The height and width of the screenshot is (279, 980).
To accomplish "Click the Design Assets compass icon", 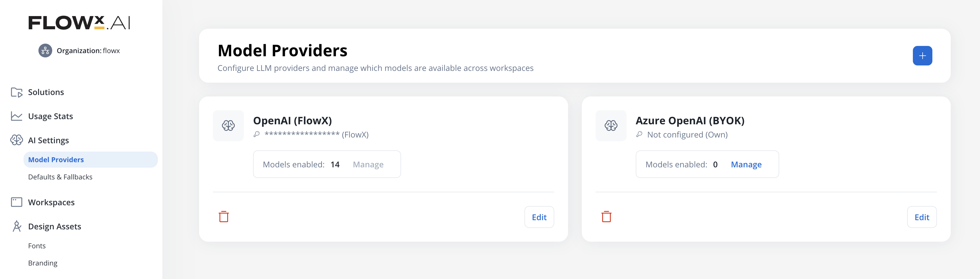I will click(17, 226).
